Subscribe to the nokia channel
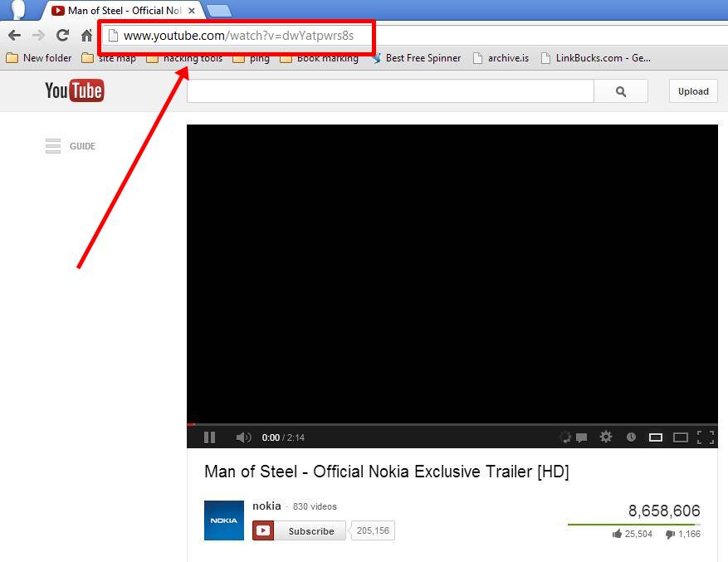This screenshot has width=728, height=562. (299, 530)
